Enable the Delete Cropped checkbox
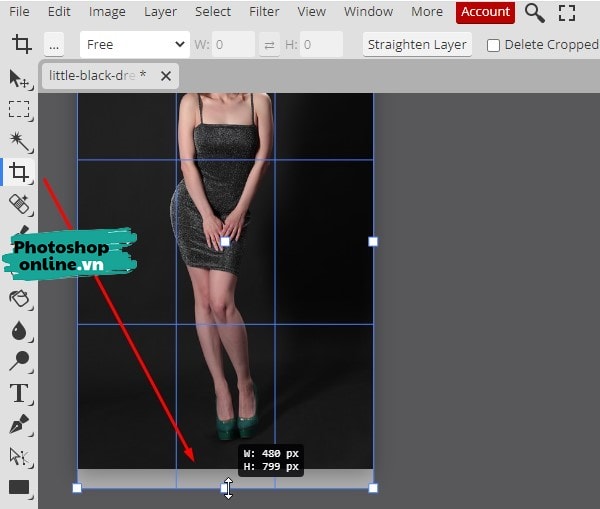The height and width of the screenshot is (509, 600). click(x=493, y=45)
